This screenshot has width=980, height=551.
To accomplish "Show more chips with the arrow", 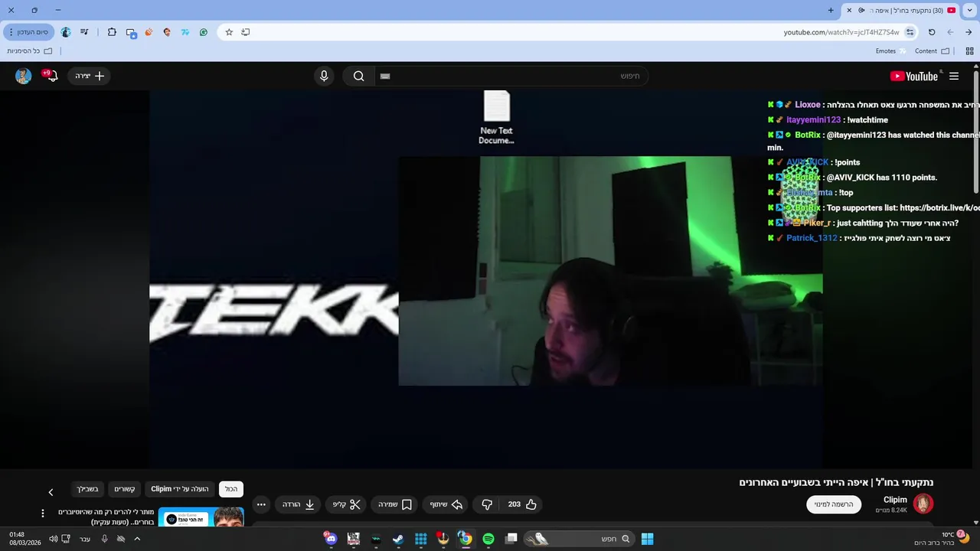I will click(51, 492).
